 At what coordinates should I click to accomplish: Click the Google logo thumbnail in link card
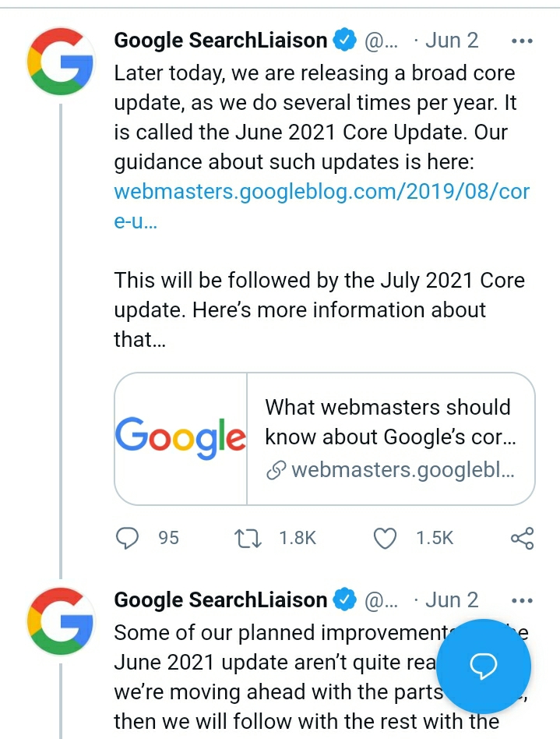click(181, 439)
